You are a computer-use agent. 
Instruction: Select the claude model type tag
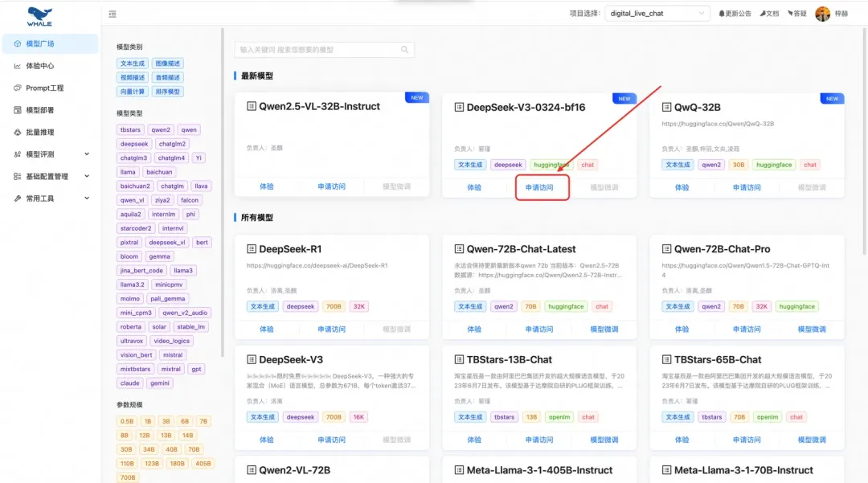[130, 383]
